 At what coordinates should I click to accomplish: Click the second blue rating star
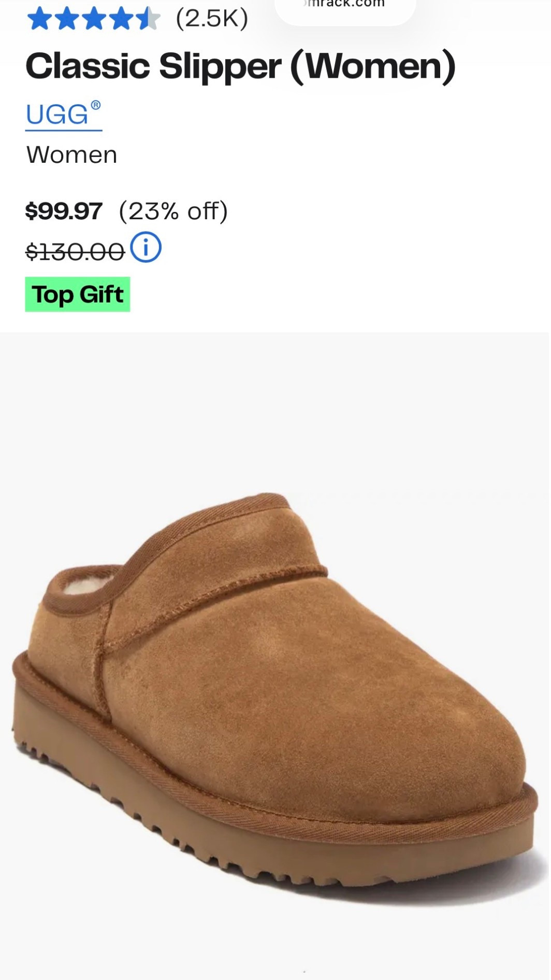[x=67, y=19]
